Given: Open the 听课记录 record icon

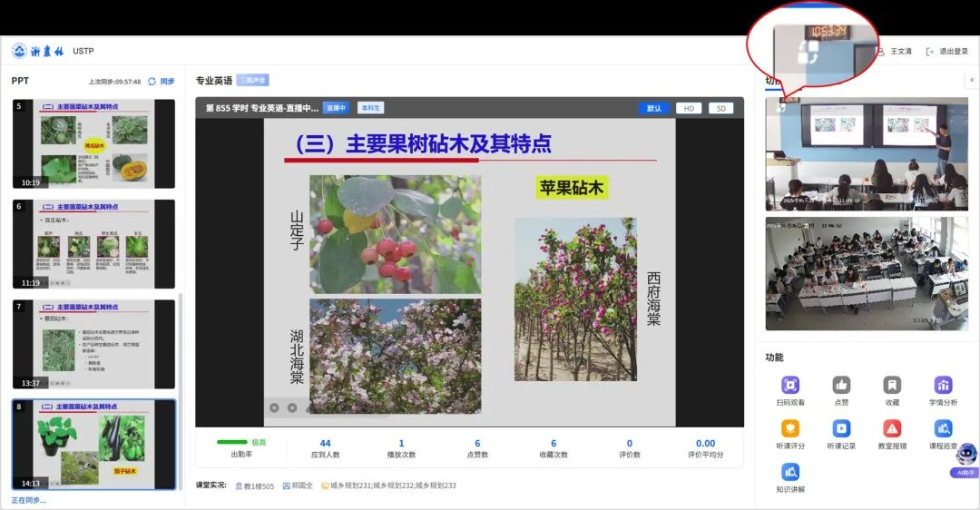Looking at the screenshot, I should click(x=841, y=429).
